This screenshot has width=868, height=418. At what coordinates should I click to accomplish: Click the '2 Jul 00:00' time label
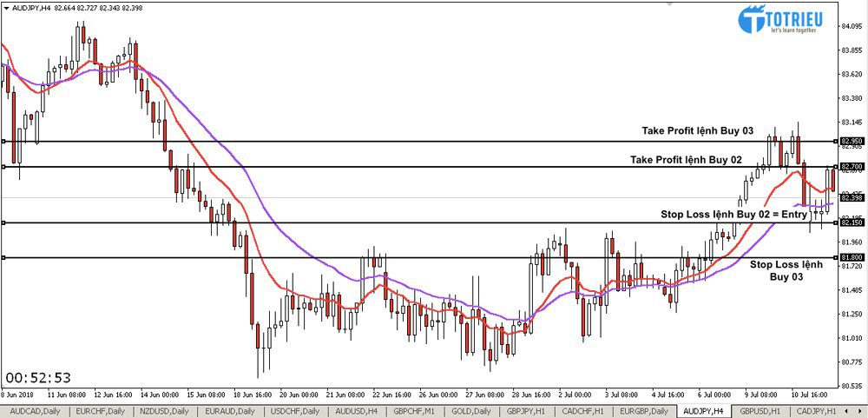click(x=577, y=395)
